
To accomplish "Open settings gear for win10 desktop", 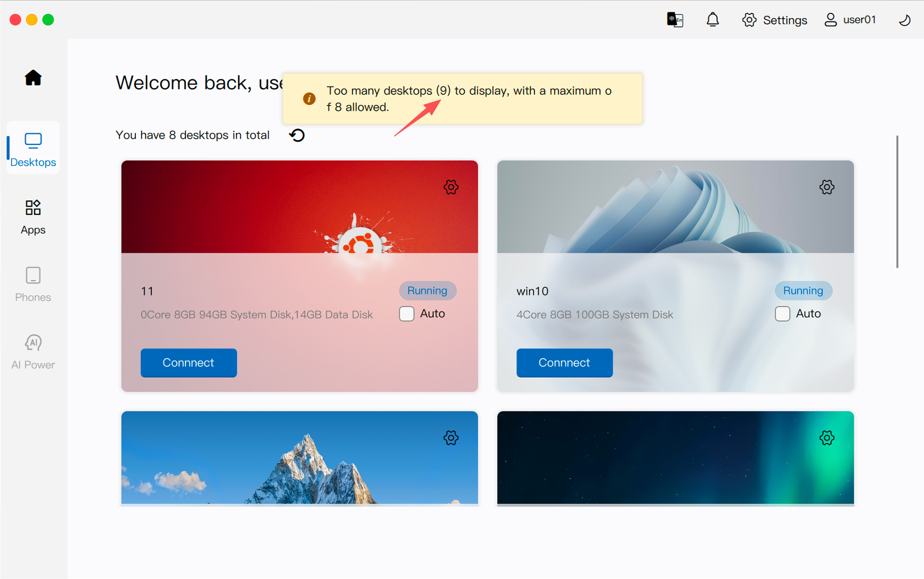I will (x=826, y=187).
